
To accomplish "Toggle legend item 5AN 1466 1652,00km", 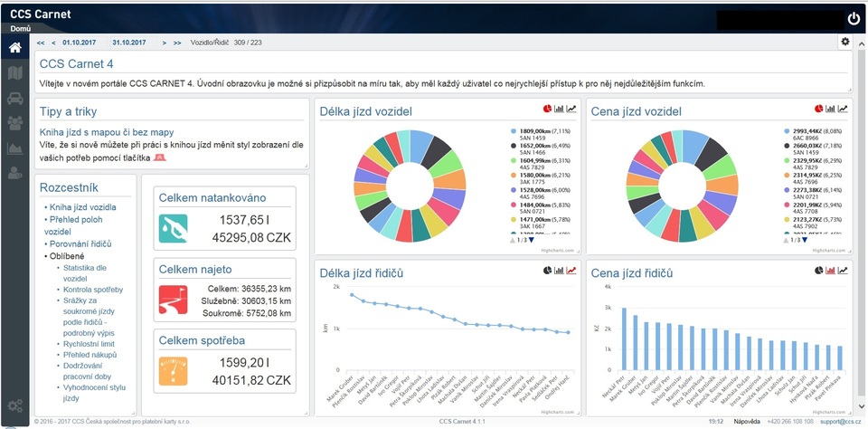I will tap(539, 149).
